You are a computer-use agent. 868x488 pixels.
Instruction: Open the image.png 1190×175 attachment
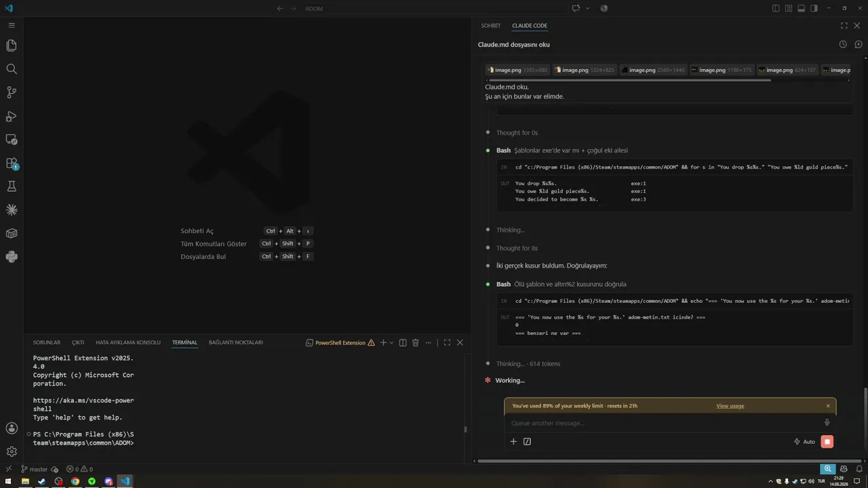(x=722, y=70)
